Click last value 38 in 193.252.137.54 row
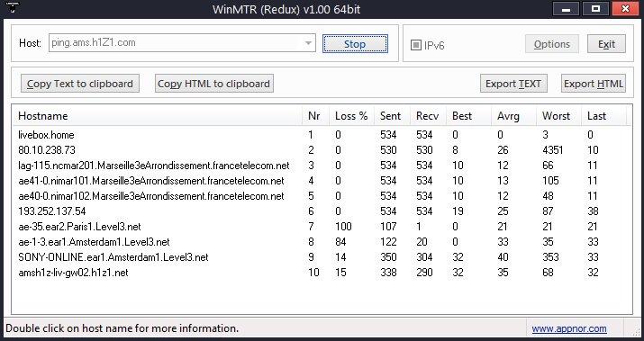 coord(593,211)
